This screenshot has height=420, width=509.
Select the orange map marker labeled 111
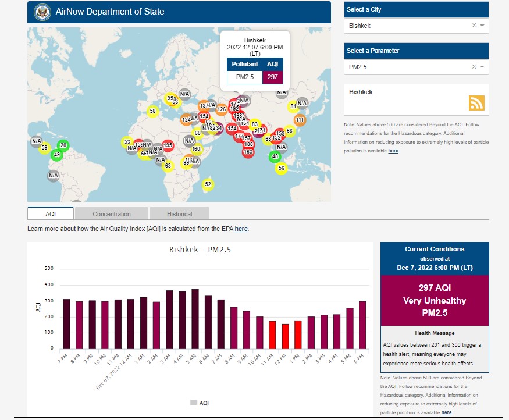[300, 120]
